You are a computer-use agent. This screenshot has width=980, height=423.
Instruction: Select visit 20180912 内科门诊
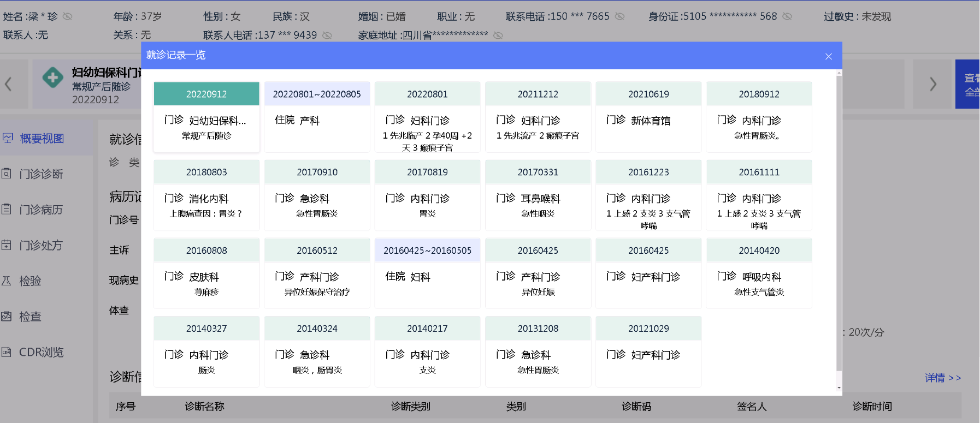[759, 117]
